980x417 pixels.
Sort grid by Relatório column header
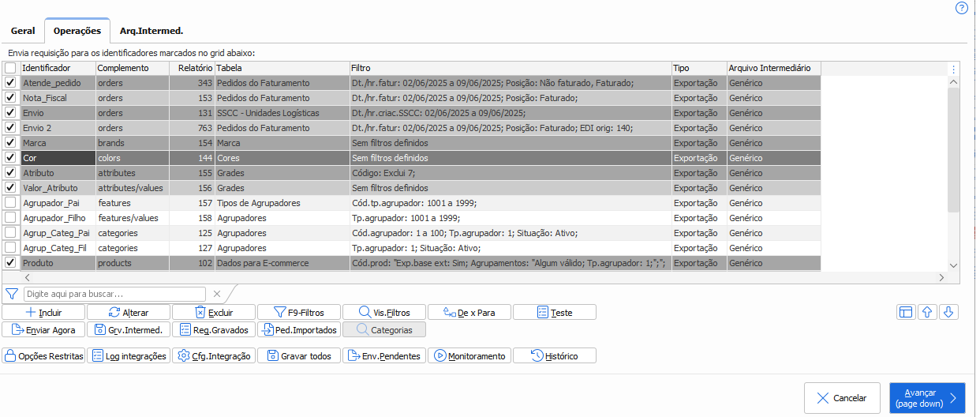pos(195,69)
